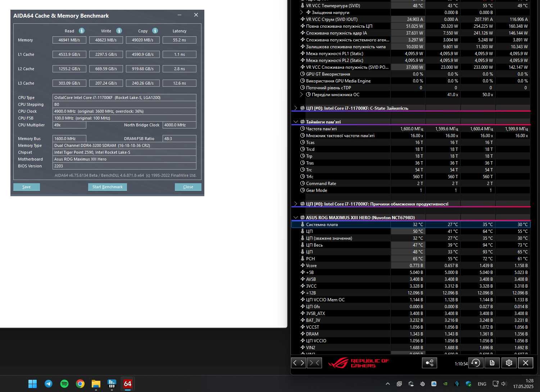Select the DRAM voltage row
This screenshot has width=540, height=392.
point(410,334)
